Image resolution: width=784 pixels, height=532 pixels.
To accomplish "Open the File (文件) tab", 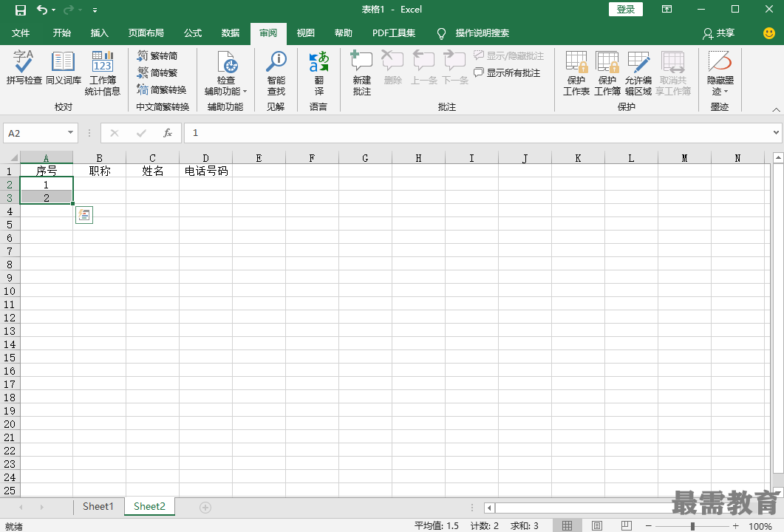I will (x=21, y=33).
